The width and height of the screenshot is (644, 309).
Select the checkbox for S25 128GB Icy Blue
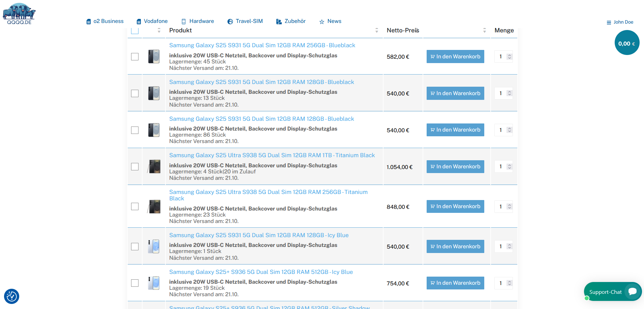coord(135,247)
